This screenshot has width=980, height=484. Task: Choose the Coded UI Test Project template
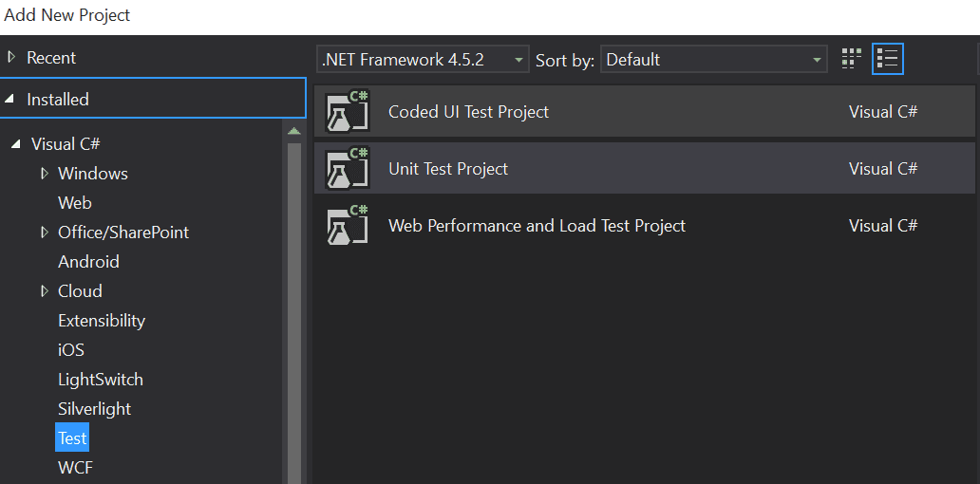click(x=645, y=111)
